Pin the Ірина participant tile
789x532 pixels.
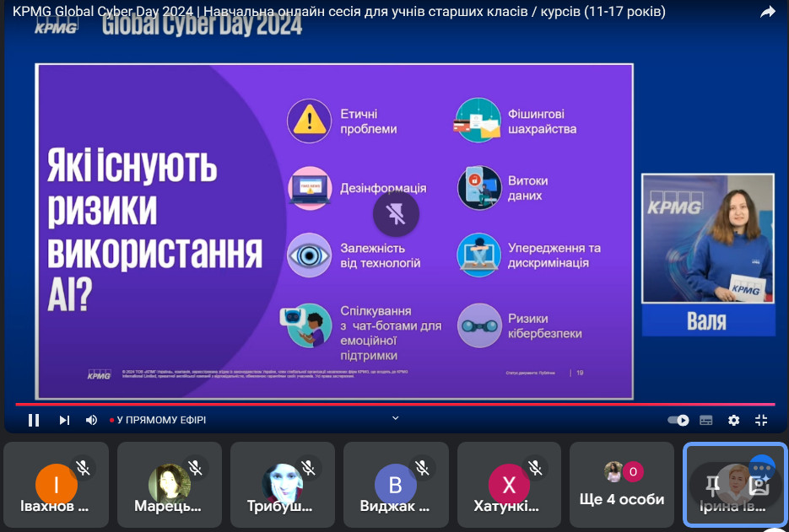[712, 484]
